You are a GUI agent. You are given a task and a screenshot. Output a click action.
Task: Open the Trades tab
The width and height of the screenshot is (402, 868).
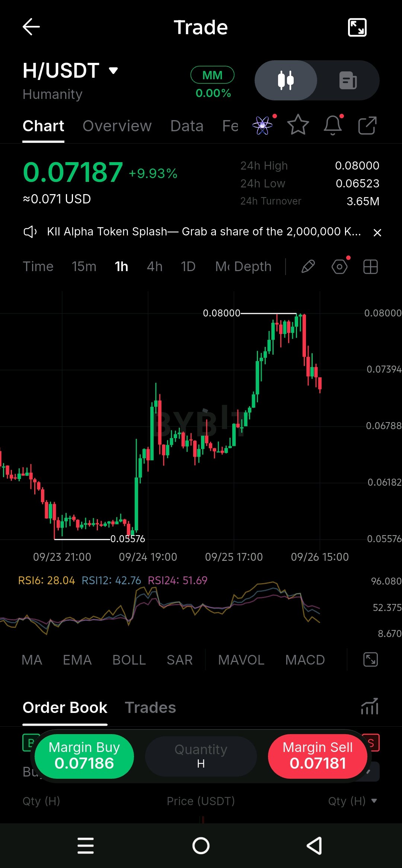[150, 708]
